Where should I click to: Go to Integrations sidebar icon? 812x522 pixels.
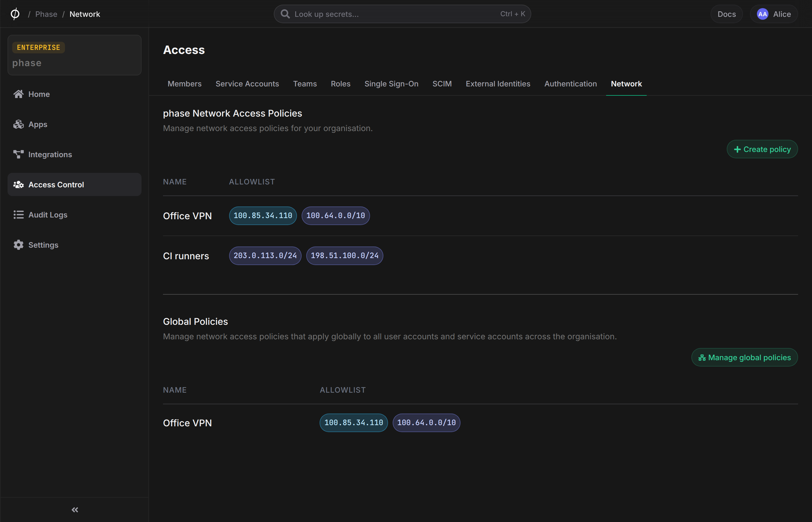tap(18, 154)
